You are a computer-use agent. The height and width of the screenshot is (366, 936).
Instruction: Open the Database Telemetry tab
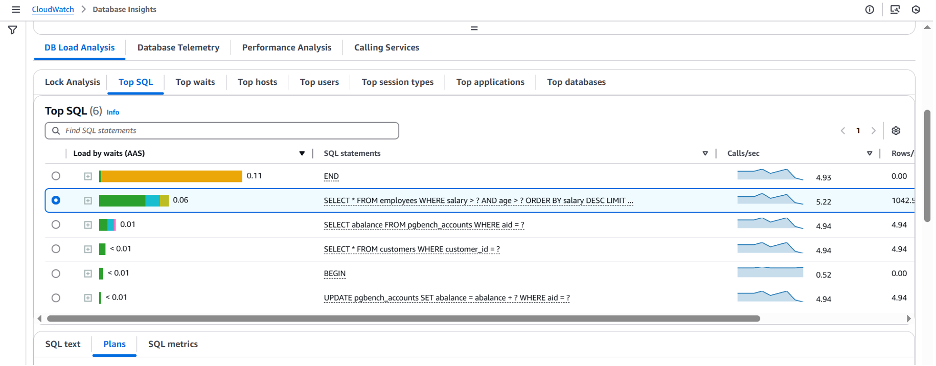point(178,48)
